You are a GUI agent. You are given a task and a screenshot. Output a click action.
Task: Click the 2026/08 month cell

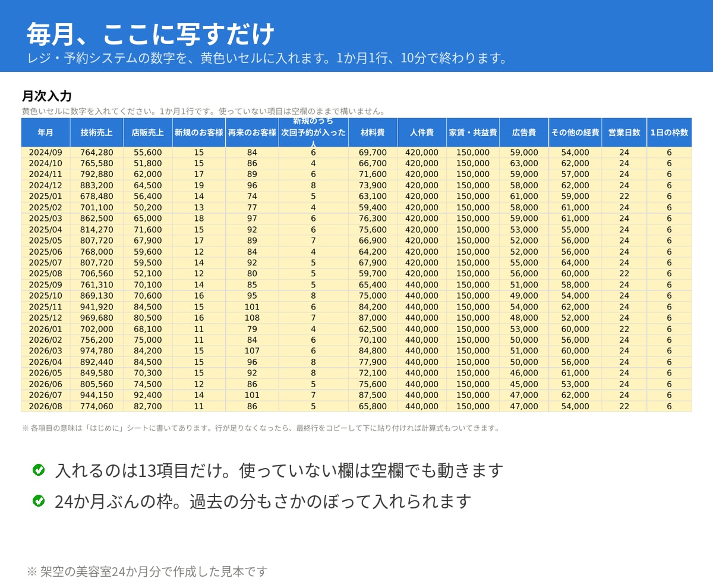46,406
